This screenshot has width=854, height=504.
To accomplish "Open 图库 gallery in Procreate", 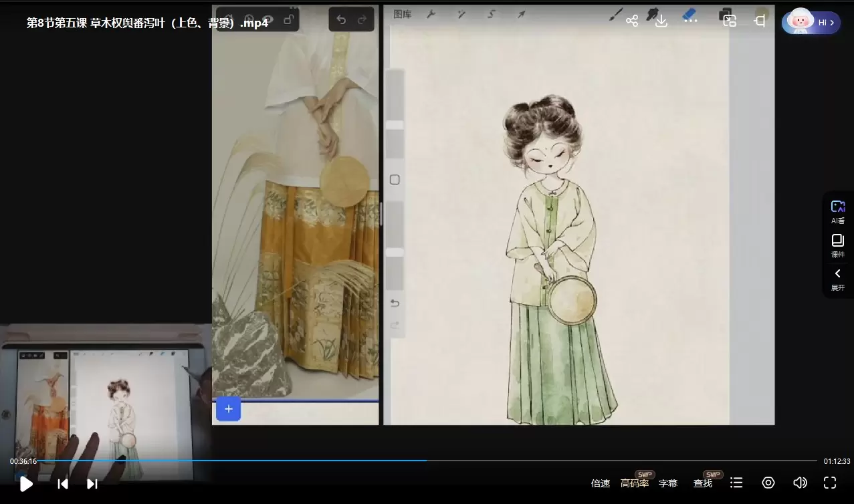I will [403, 14].
